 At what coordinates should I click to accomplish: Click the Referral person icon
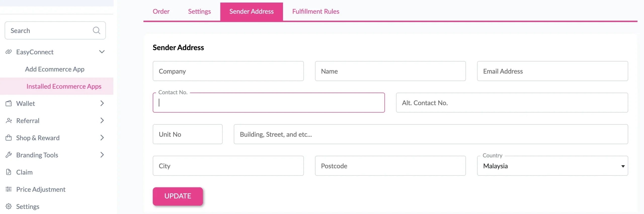(9, 120)
